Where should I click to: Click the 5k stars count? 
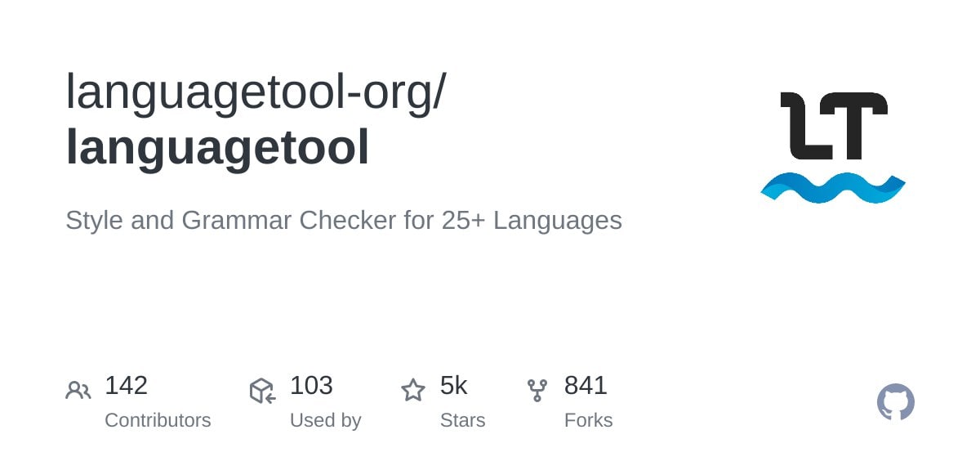453,385
